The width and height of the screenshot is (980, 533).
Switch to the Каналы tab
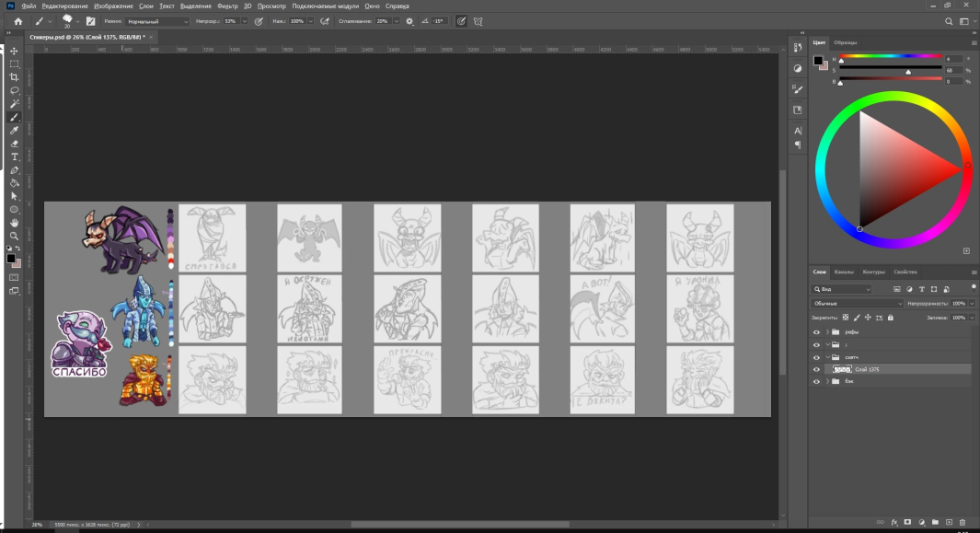pyautogui.click(x=844, y=272)
